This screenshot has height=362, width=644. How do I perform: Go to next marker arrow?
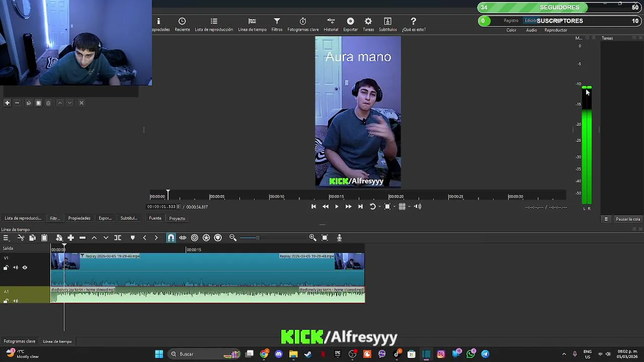click(x=156, y=238)
